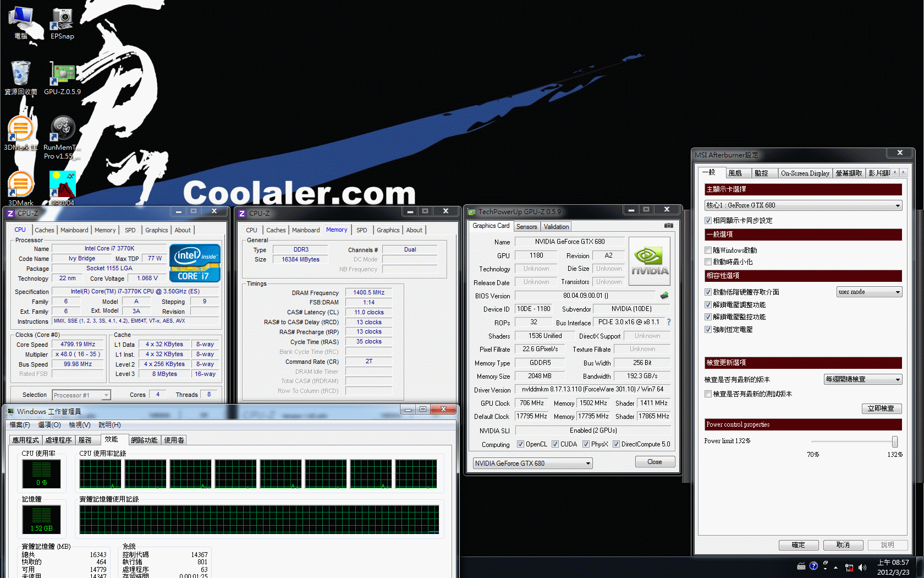Toggle the CUDA checkbox in GPU-Z
This screenshot has height=578, width=924.
[x=555, y=444]
